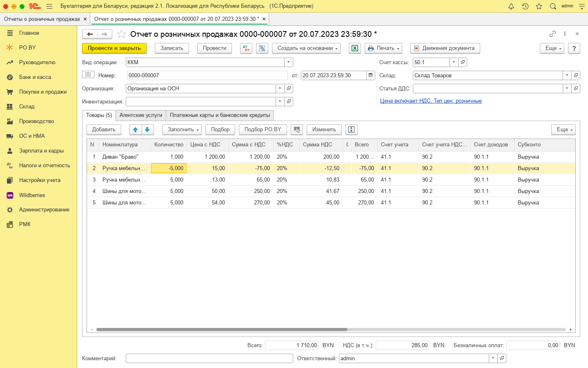Copy link to document with chain icon
Image resolution: width=588 pixels, height=368 pixels.
click(552, 34)
